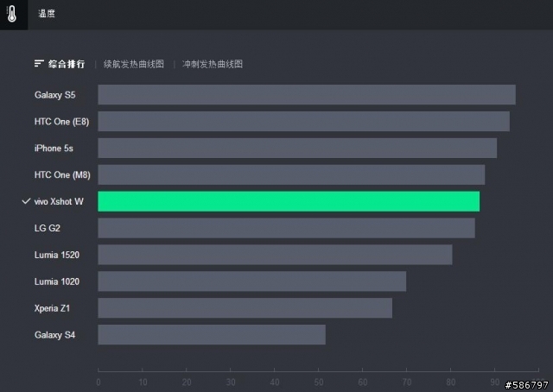This screenshot has height=392, width=553.
Task: Click the green vivo Xshot W bar
Action: pyautogui.click(x=289, y=201)
